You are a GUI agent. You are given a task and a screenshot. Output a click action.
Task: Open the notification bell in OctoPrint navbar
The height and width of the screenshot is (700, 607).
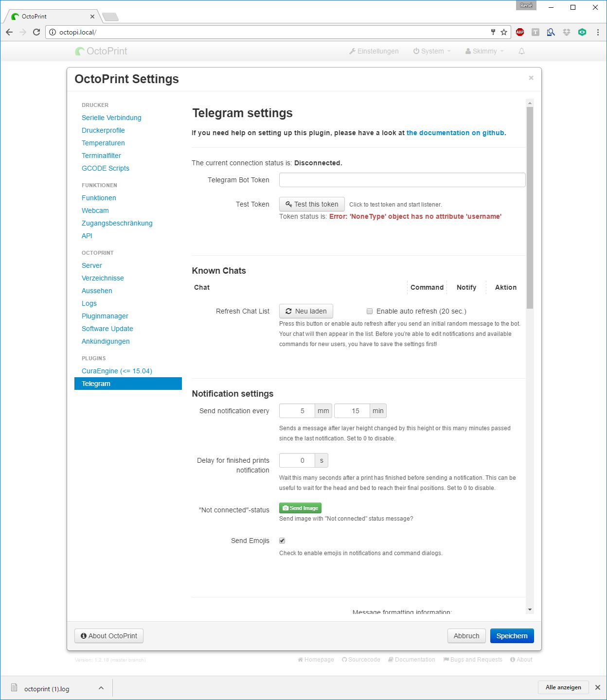pos(521,51)
